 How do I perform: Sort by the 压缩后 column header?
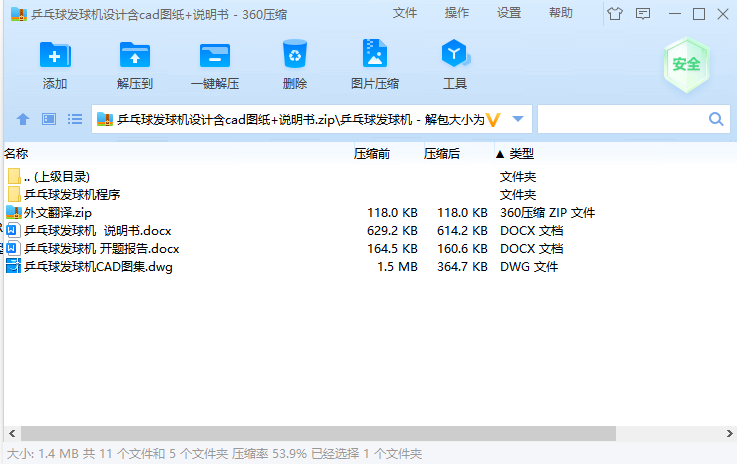click(x=441, y=154)
